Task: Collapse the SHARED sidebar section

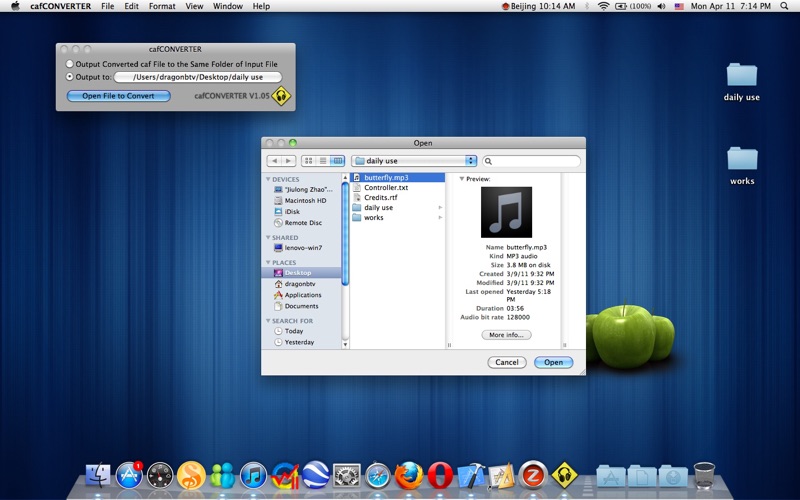Action: 268,237
